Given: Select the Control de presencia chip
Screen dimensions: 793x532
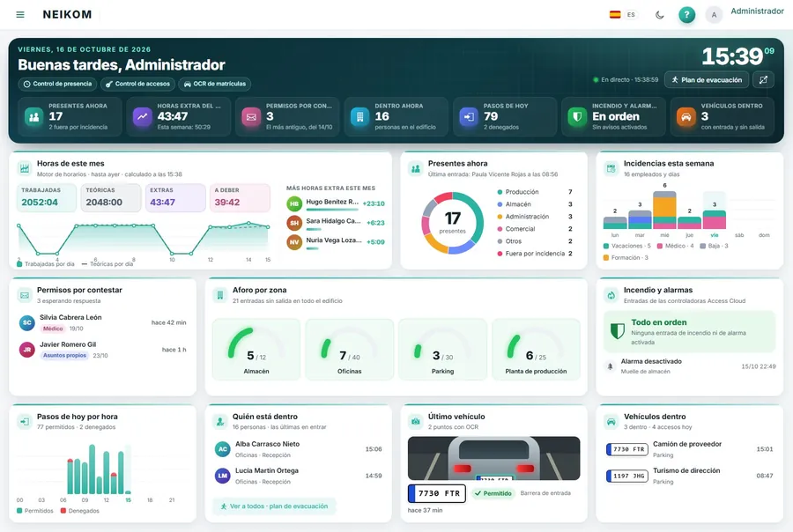Looking at the screenshot, I should click(57, 84).
